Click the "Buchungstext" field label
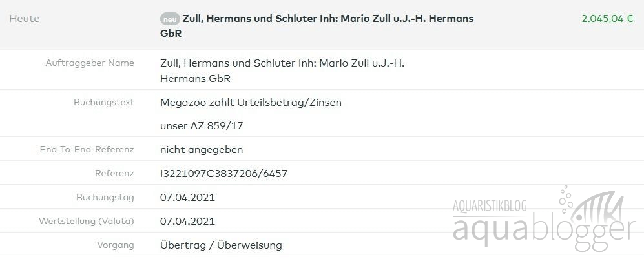 pos(104,103)
